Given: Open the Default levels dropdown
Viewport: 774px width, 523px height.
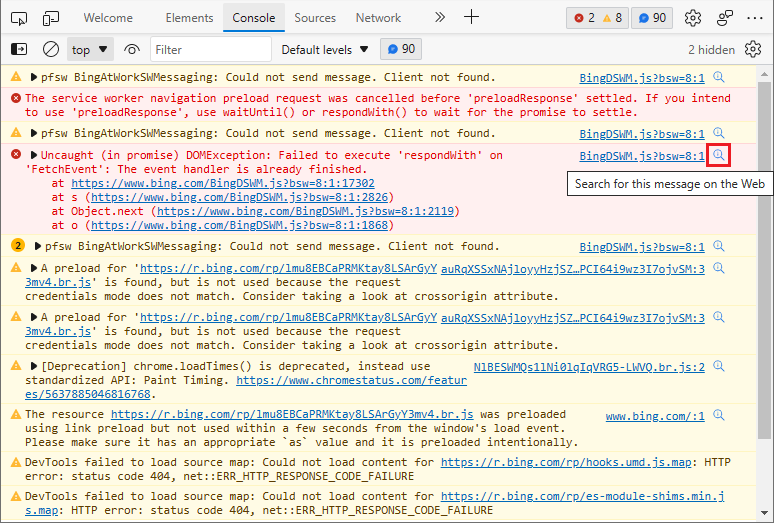Looking at the screenshot, I should [x=325, y=49].
